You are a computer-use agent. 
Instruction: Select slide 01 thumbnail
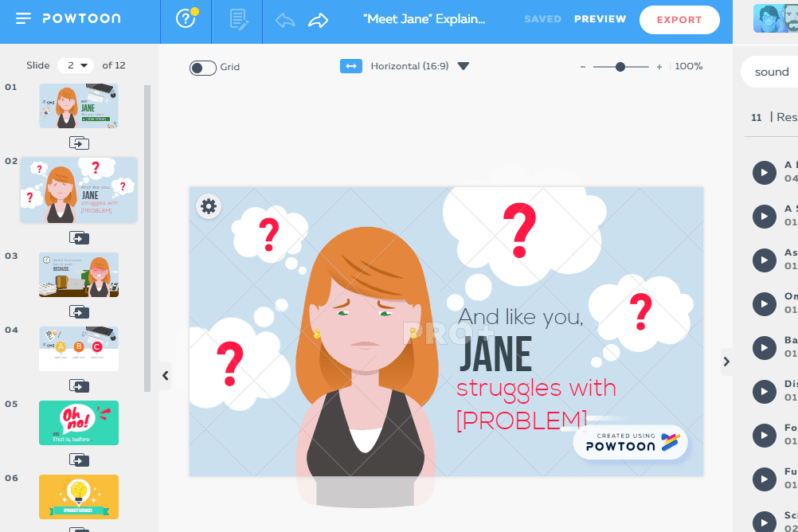tap(79, 106)
